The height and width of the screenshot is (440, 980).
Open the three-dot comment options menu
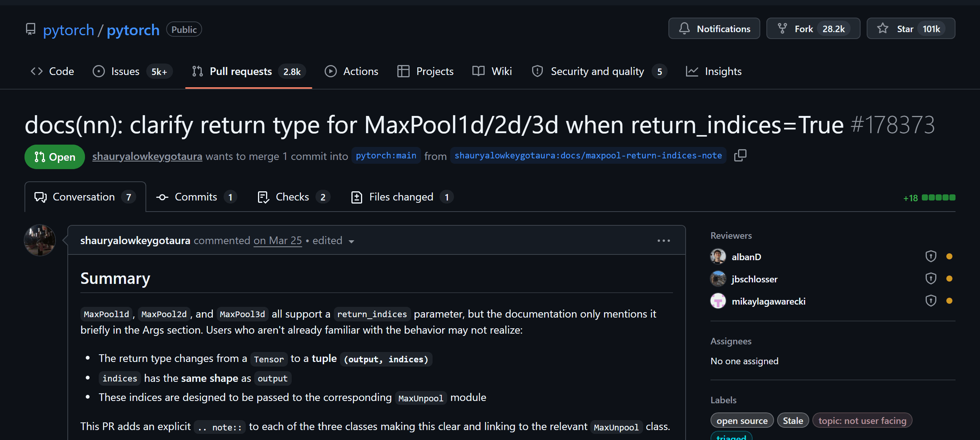pos(663,241)
